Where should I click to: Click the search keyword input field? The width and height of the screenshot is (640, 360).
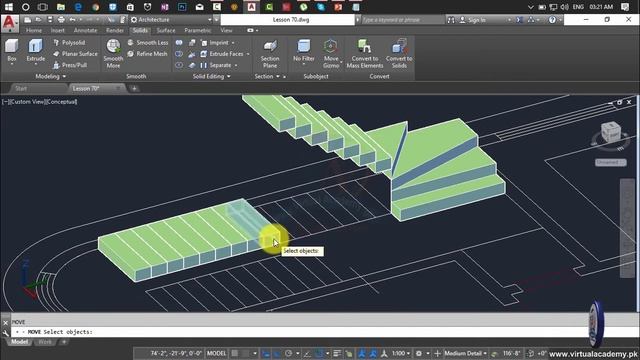point(402,20)
